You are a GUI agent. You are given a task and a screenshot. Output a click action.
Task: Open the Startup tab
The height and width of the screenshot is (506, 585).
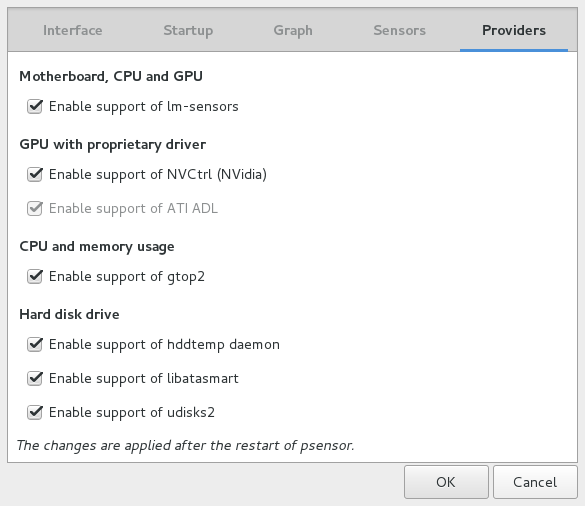point(188,30)
